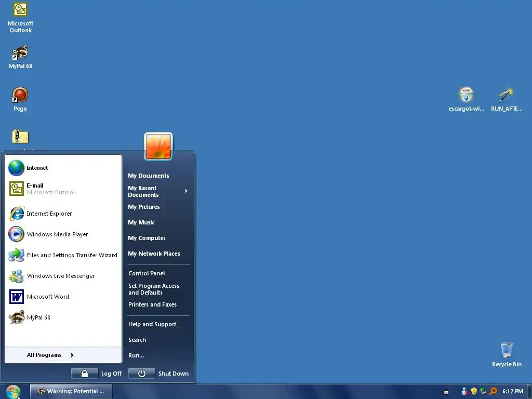Viewport: 532px width, 399px height.
Task: Start Windows Media Player from Start menu
Action: point(63,234)
